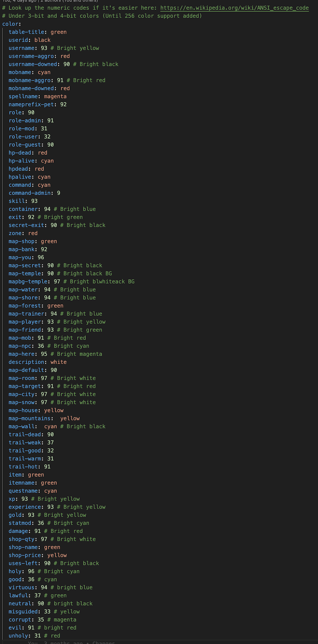Click the 'misguided' key

(23, 611)
